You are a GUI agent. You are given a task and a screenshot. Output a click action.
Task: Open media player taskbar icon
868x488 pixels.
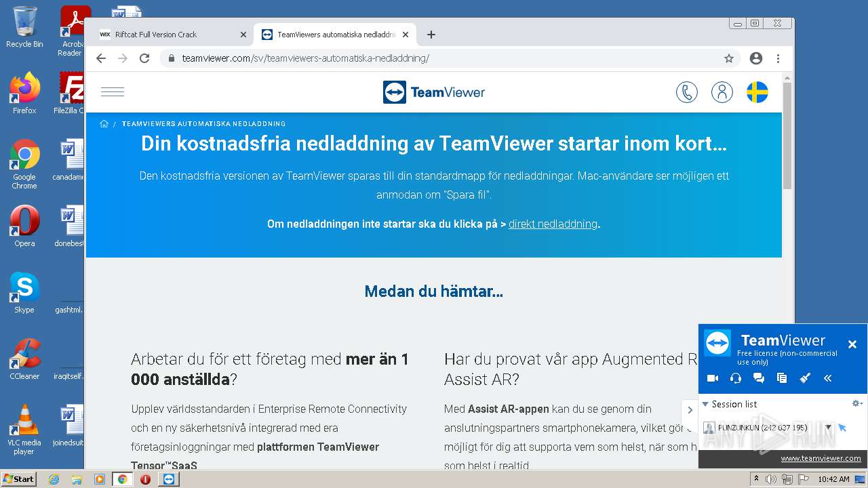[x=100, y=479]
